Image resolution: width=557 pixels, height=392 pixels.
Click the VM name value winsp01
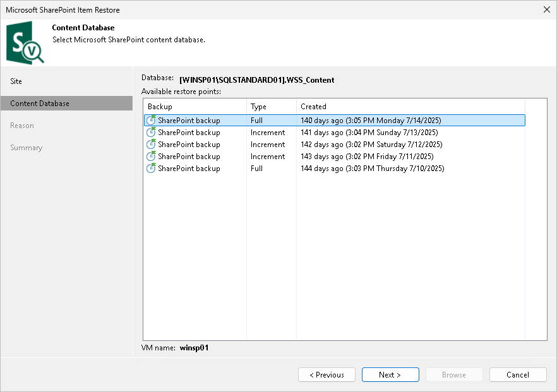(x=194, y=348)
